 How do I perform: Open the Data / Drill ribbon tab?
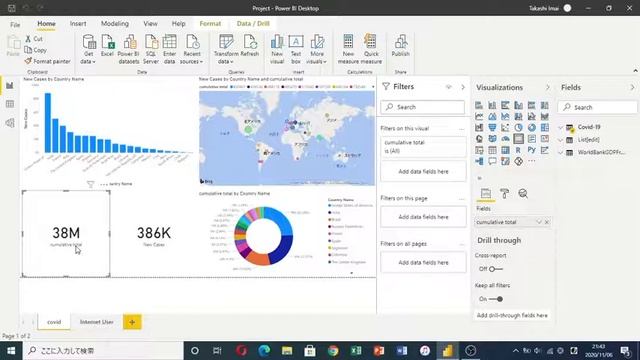pos(253,24)
